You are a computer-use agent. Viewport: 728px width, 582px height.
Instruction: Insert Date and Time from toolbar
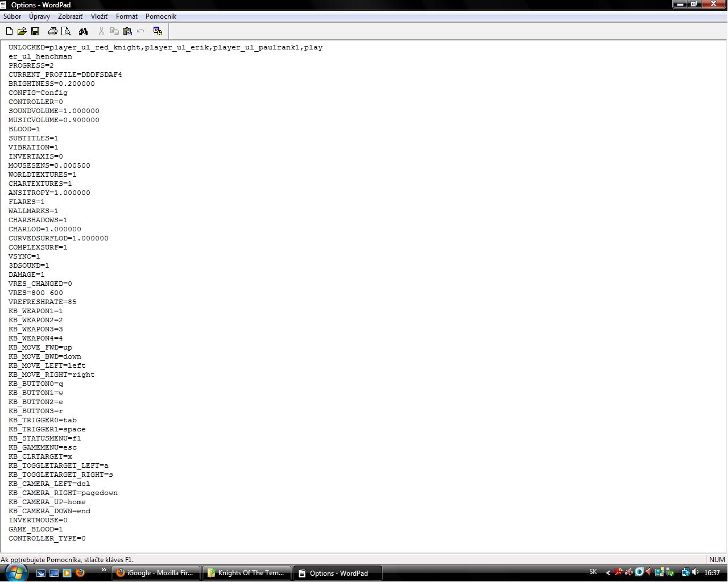pyautogui.click(x=158, y=31)
